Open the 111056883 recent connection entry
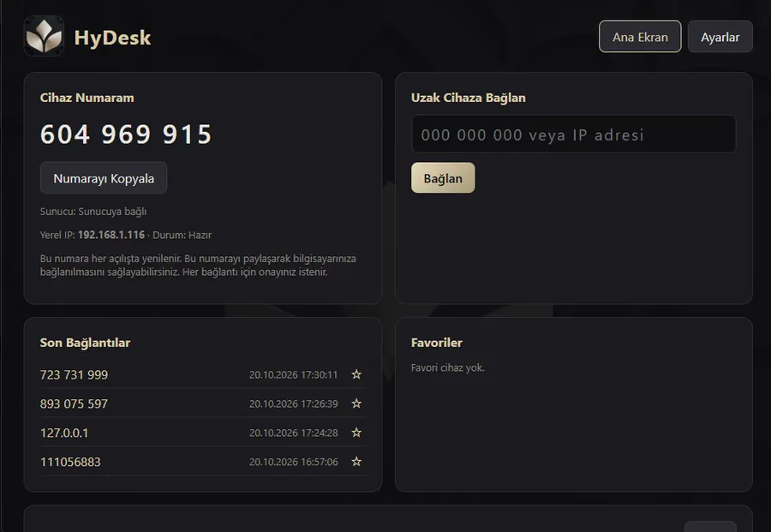 coord(70,462)
